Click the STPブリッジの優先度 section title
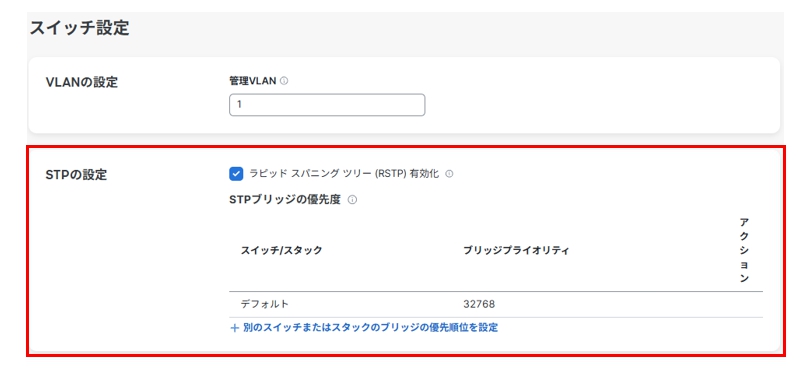Image resolution: width=804 pixels, height=373 pixels. click(285, 200)
